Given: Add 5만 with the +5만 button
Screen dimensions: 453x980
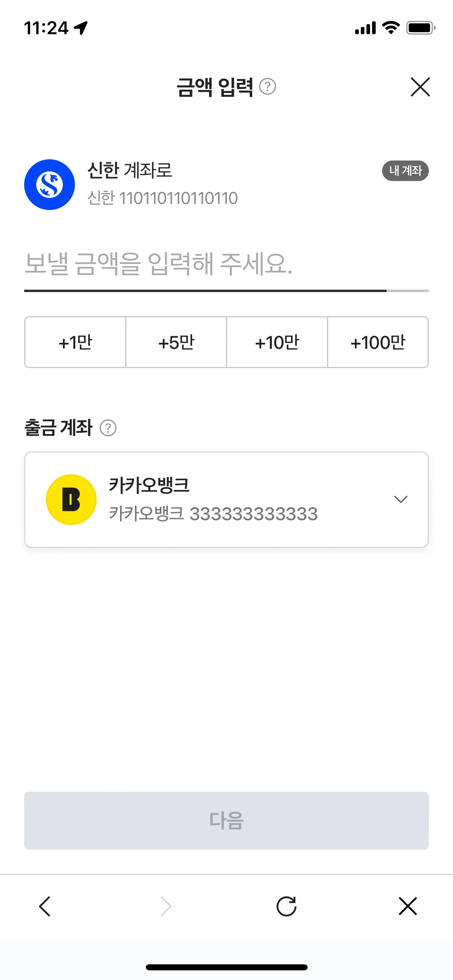Looking at the screenshot, I should pos(176,342).
